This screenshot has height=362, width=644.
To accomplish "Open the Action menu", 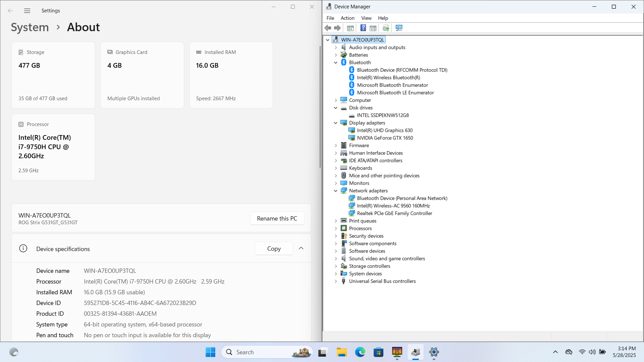I will [x=347, y=18].
